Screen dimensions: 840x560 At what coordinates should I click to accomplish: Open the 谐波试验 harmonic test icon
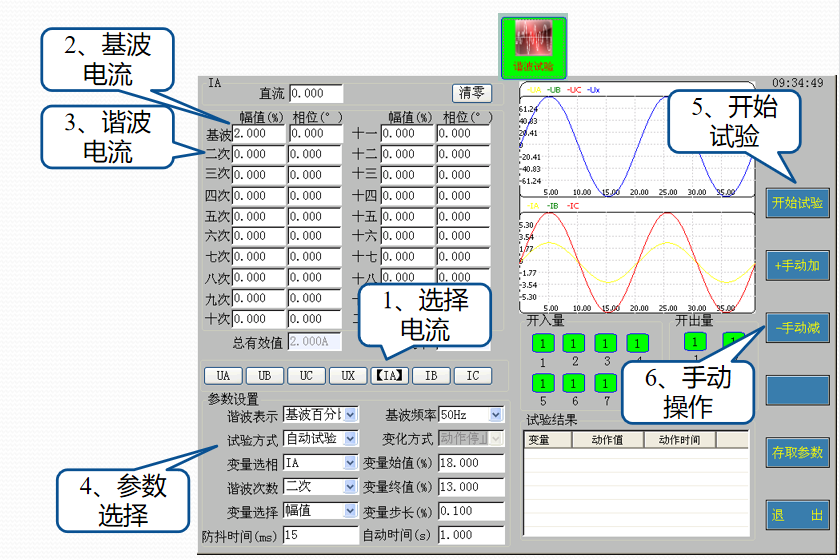pyautogui.click(x=533, y=47)
